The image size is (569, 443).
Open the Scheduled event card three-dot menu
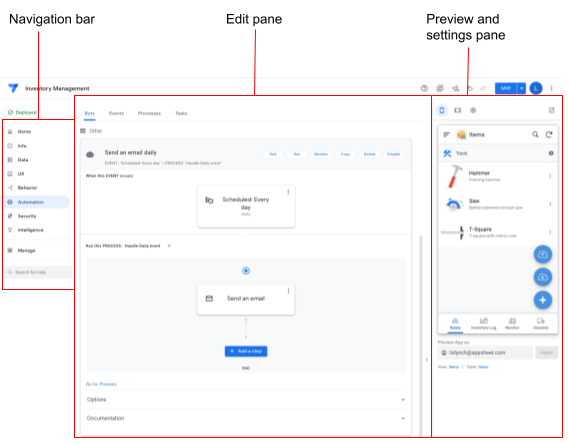(288, 192)
